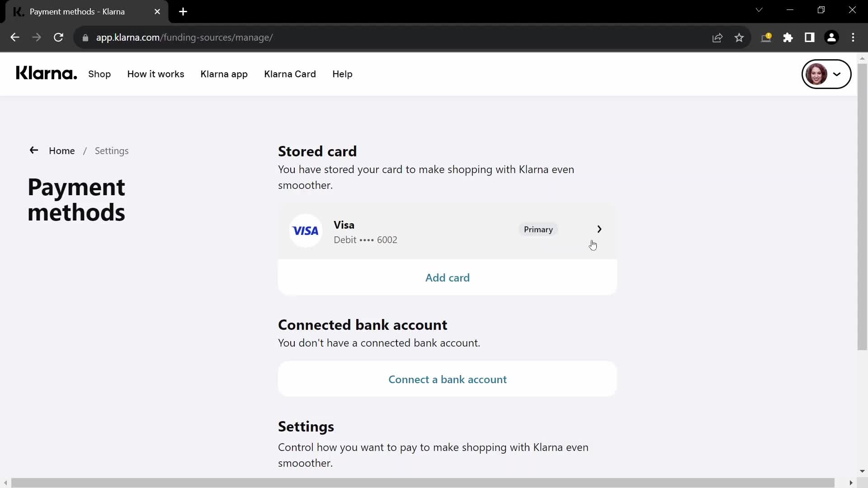Click the browser forward arrow
The image size is (868, 488).
[37, 38]
